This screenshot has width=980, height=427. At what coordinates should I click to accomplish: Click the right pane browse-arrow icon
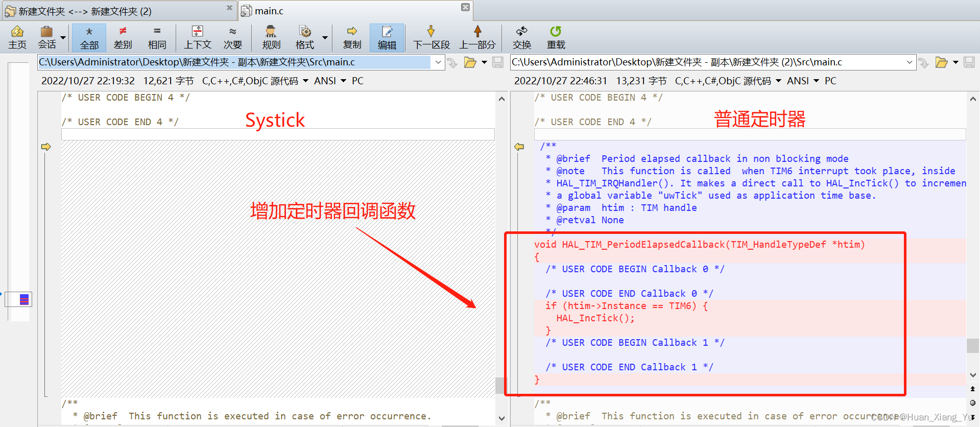(x=923, y=63)
